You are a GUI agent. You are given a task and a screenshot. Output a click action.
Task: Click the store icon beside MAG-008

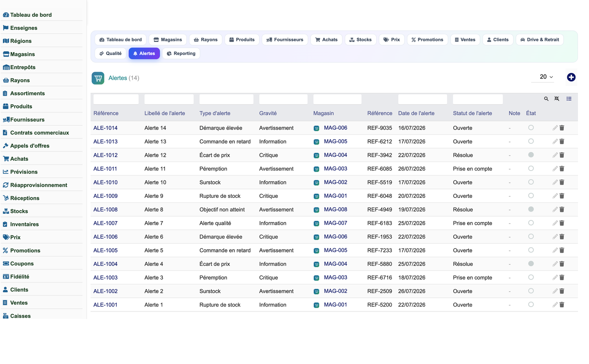click(x=316, y=210)
